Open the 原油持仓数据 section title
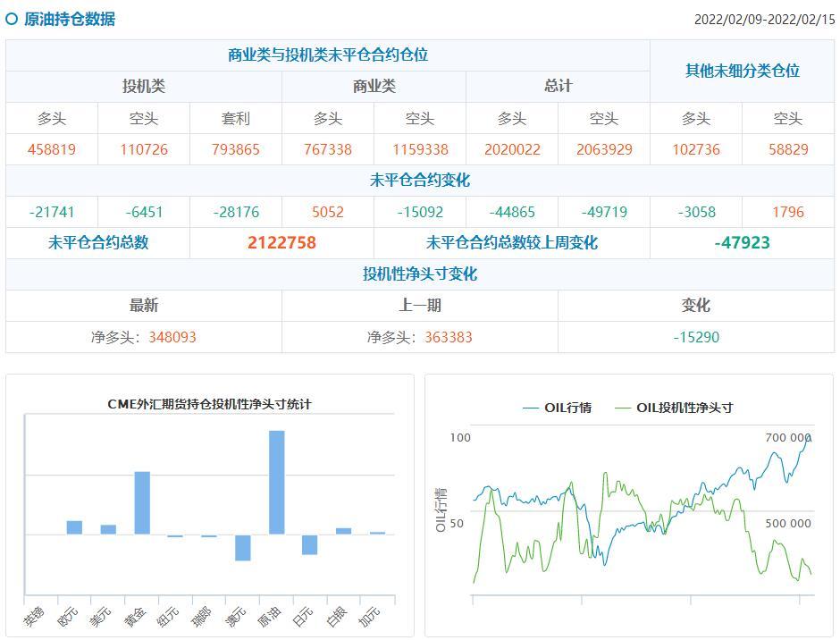This screenshot has height=640, width=840. [70, 19]
